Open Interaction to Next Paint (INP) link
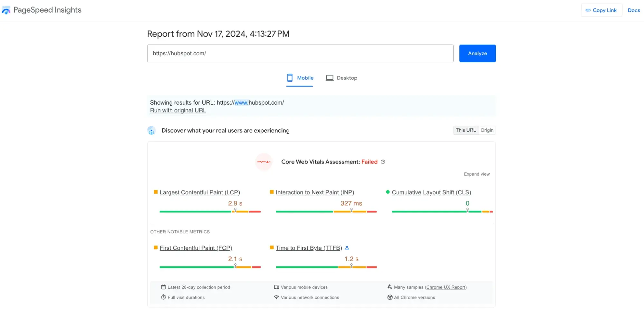Viewport: 644px width, 315px height. (315, 192)
